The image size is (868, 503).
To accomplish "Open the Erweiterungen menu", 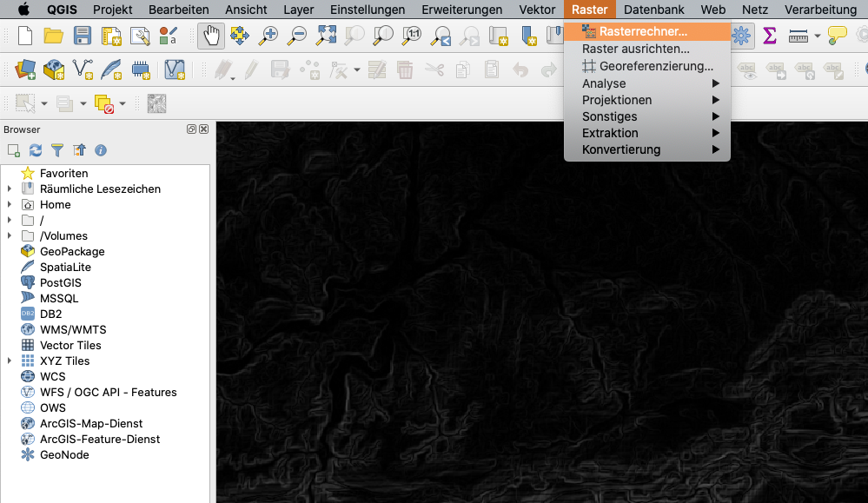I will point(461,10).
